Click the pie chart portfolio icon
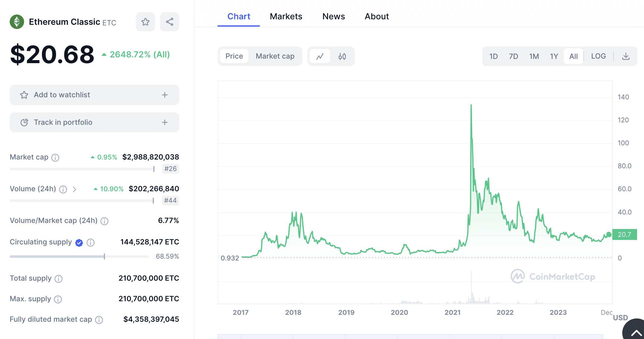644x339 pixels. pos(24,122)
